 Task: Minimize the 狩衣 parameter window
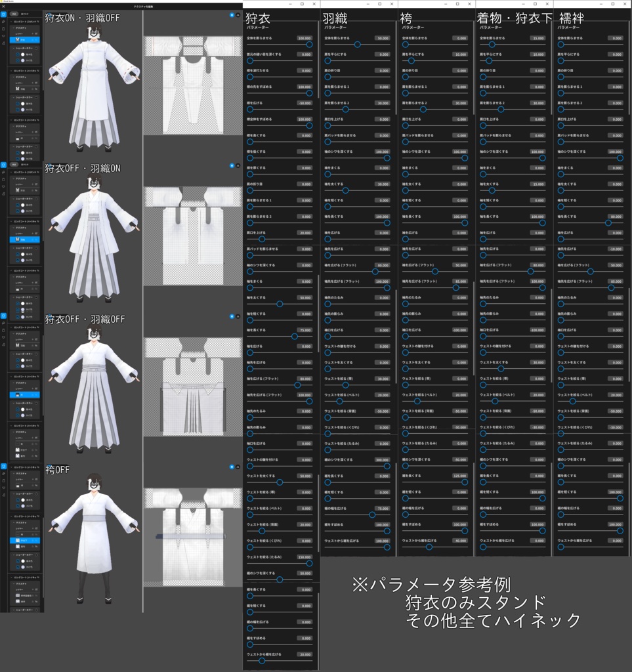tap(291, 4)
